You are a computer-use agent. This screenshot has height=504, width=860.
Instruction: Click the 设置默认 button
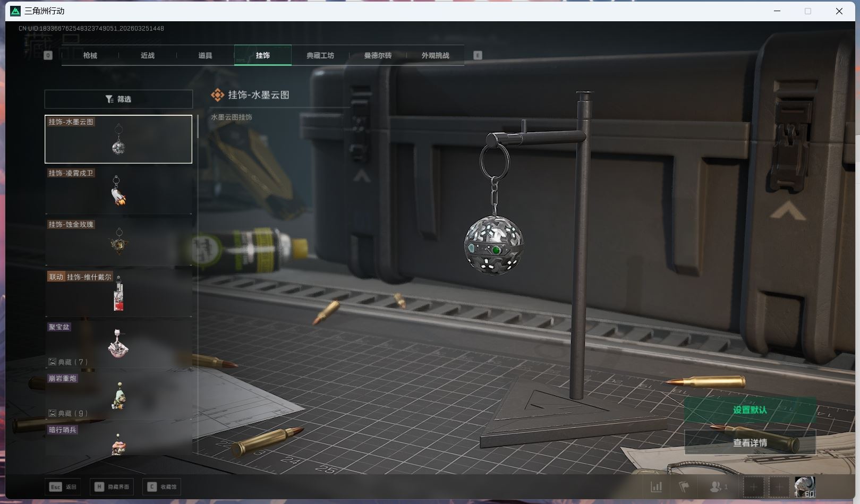click(750, 410)
